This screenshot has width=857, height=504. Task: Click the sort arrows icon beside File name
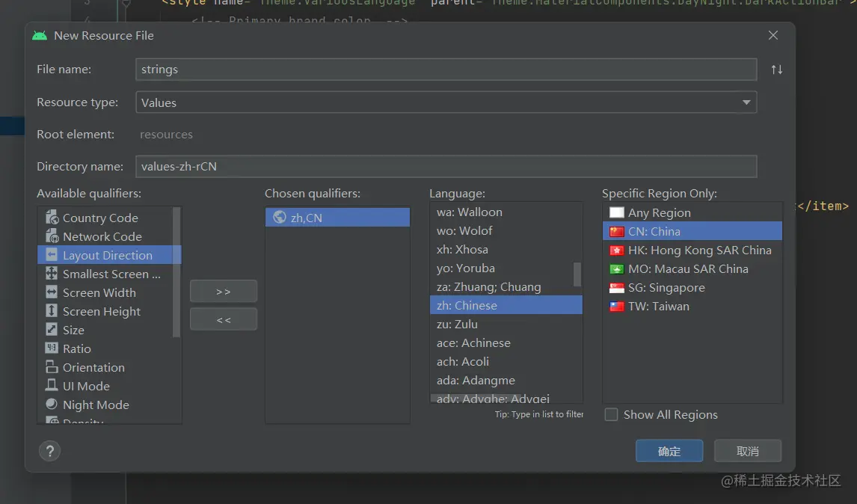tap(777, 70)
